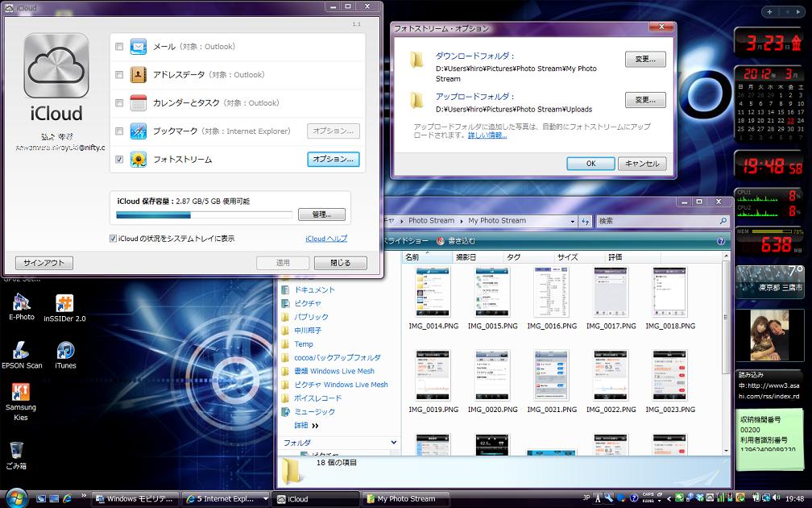Click the iCloud storage manage button

(x=321, y=214)
